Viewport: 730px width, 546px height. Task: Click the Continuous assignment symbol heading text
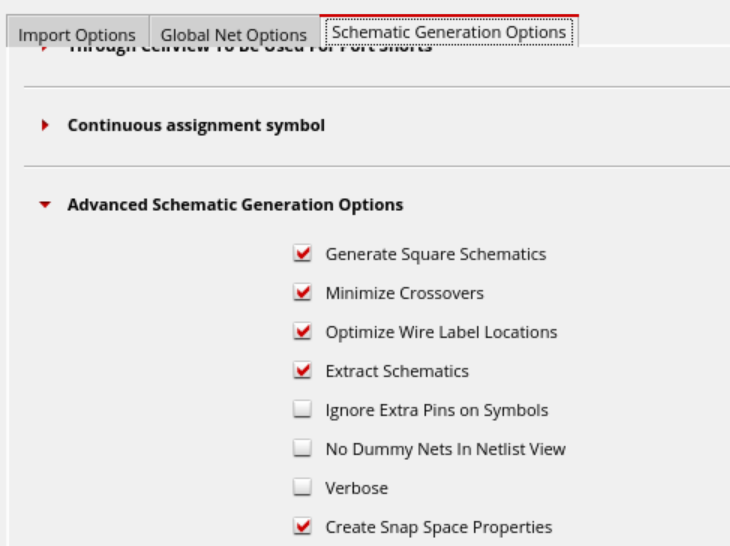pos(196,126)
